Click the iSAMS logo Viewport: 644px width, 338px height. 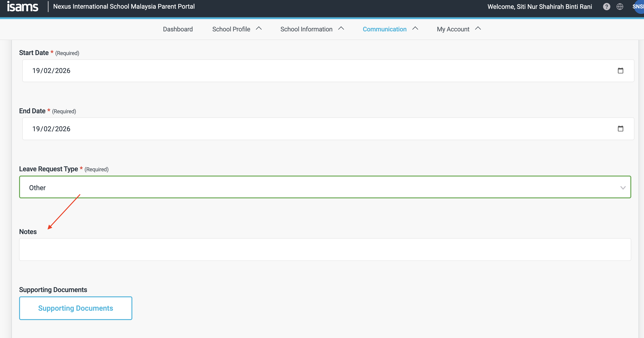pyautogui.click(x=23, y=7)
